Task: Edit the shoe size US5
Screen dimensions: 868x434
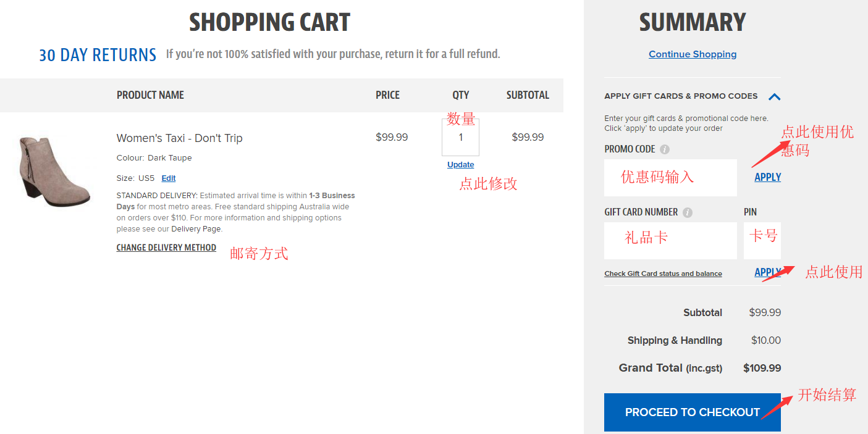Action: [169, 178]
